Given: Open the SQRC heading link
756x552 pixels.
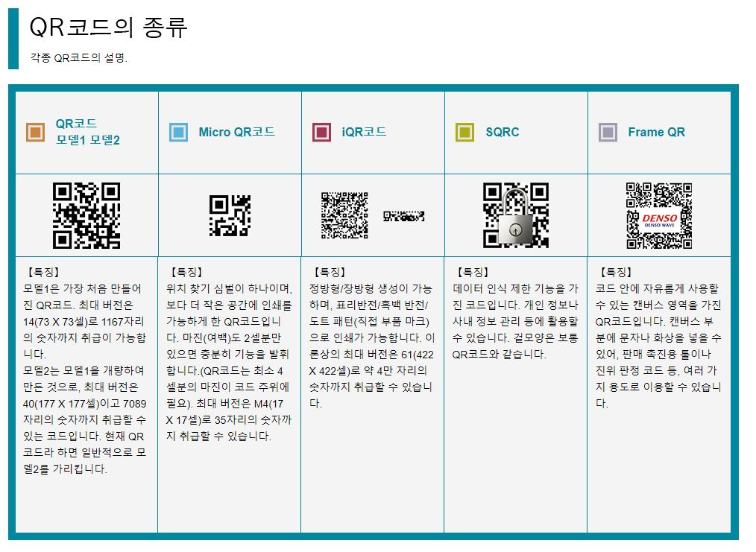Looking at the screenshot, I should tap(503, 132).
